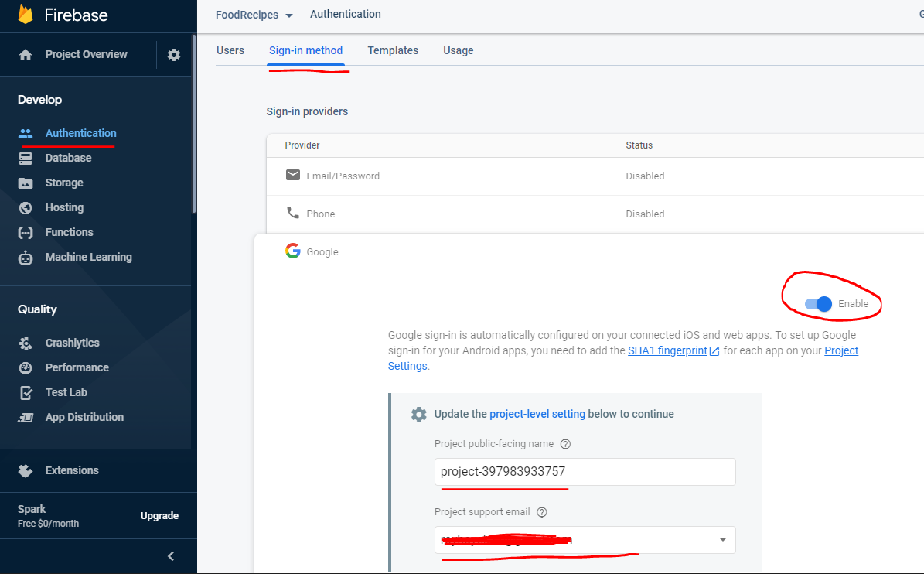The image size is (924, 574).
Task: Click the Machine Learning robot icon
Action: click(26, 258)
